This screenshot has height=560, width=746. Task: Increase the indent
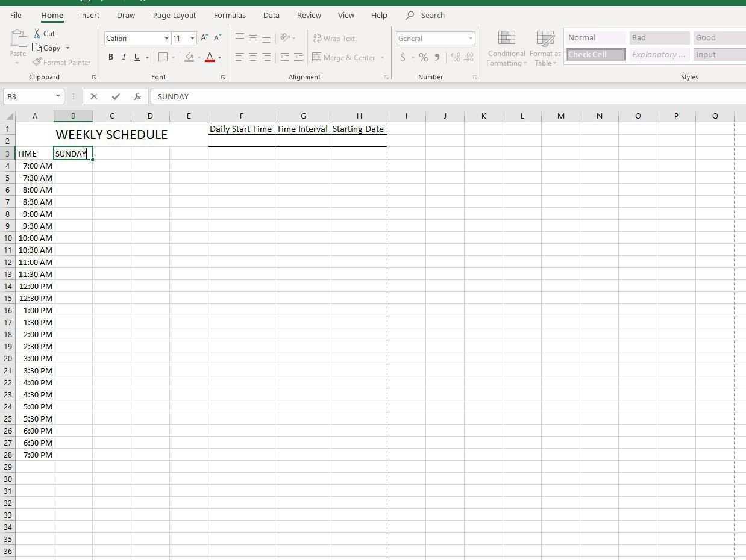(x=298, y=57)
